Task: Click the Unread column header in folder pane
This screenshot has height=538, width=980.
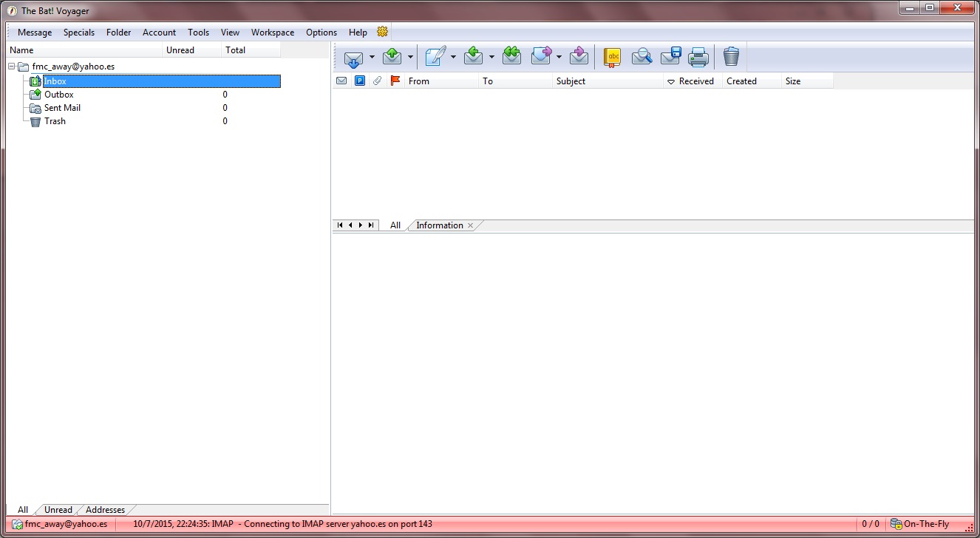Action: point(191,50)
